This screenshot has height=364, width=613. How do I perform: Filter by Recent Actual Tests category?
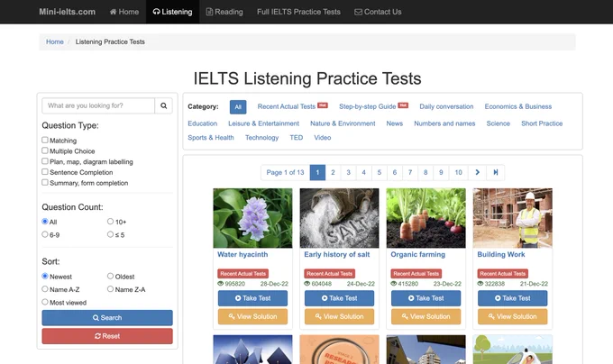click(286, 106)
